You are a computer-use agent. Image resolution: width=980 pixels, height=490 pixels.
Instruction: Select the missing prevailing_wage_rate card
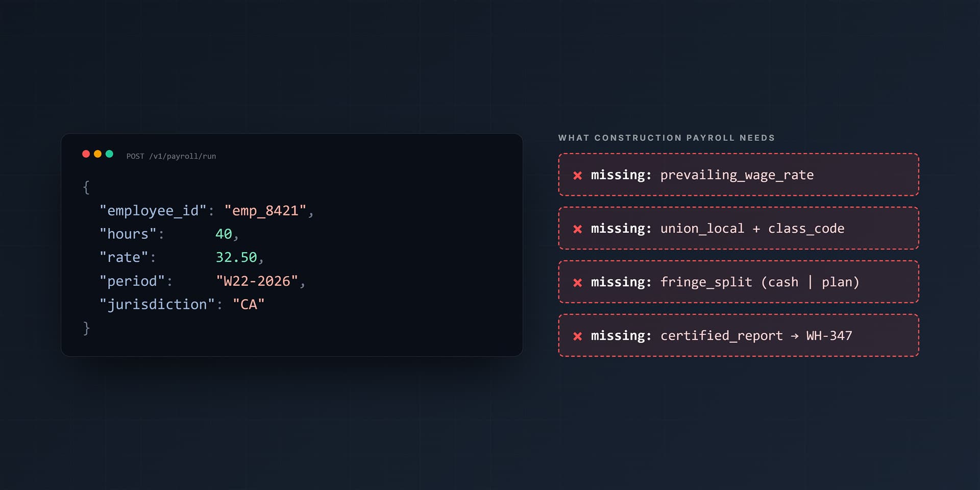tap(739, 175)
